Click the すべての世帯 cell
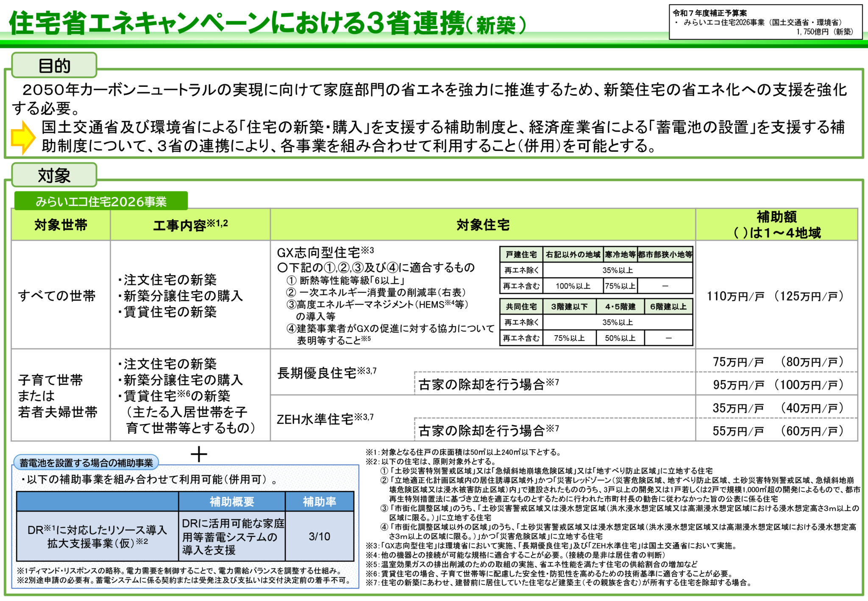 tap(57, 295)
